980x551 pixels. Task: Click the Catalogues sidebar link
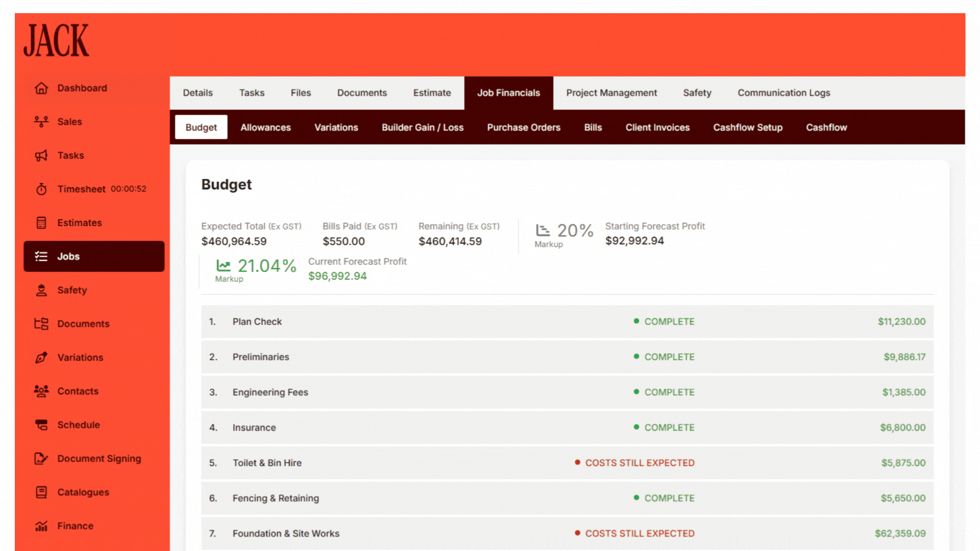click(83, 492)
